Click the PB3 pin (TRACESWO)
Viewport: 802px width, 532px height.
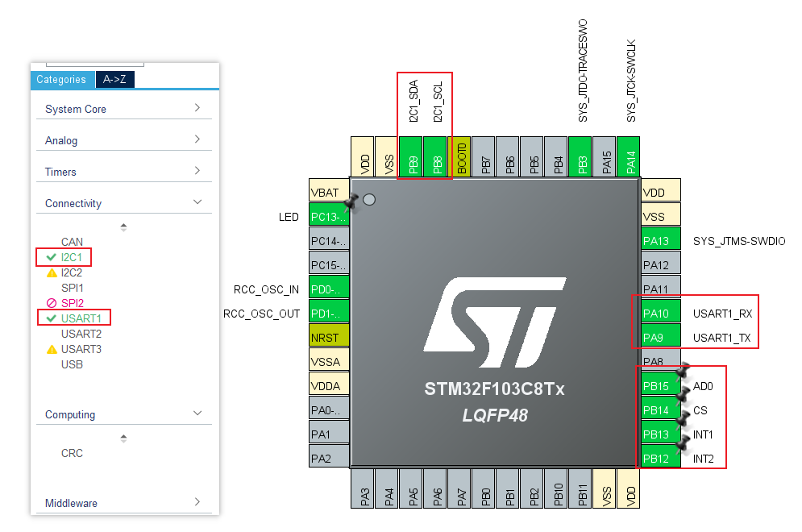click(x=580, y=157)
